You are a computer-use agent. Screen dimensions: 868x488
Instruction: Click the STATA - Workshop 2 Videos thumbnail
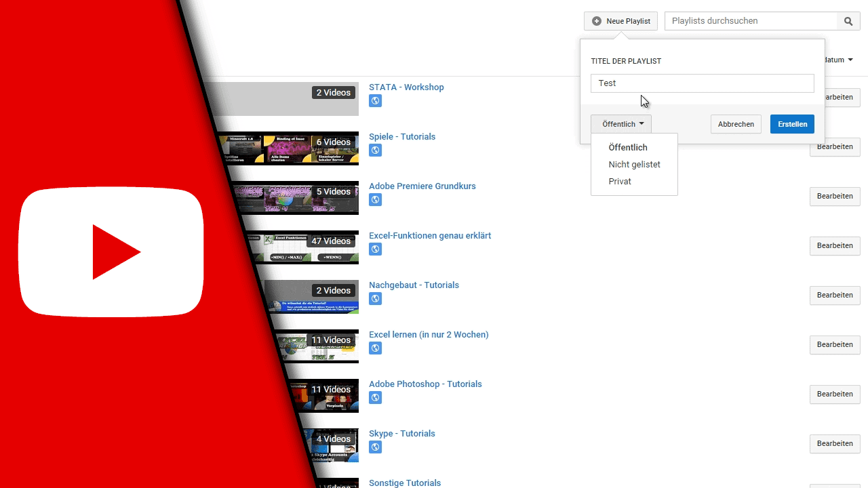[288, 99]
